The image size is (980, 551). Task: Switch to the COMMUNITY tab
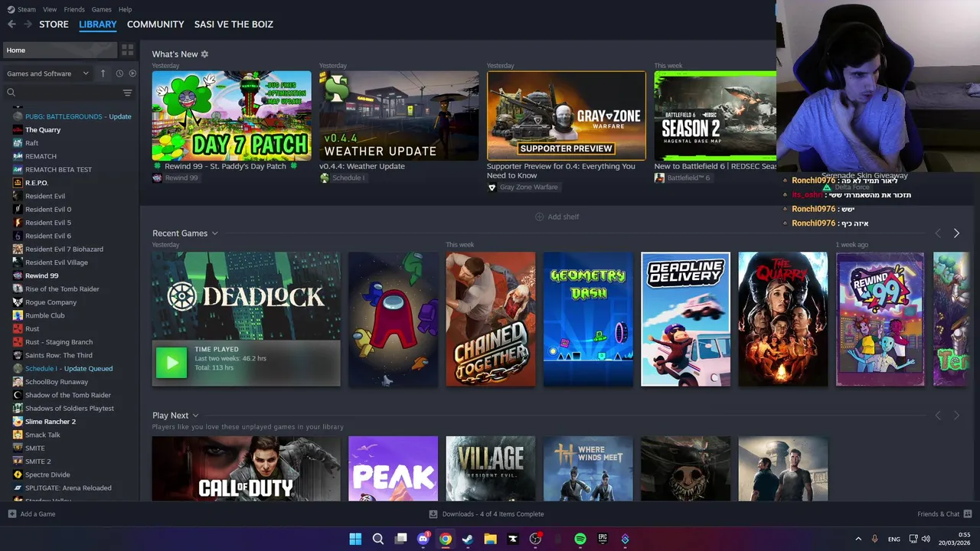click(155, 24)
